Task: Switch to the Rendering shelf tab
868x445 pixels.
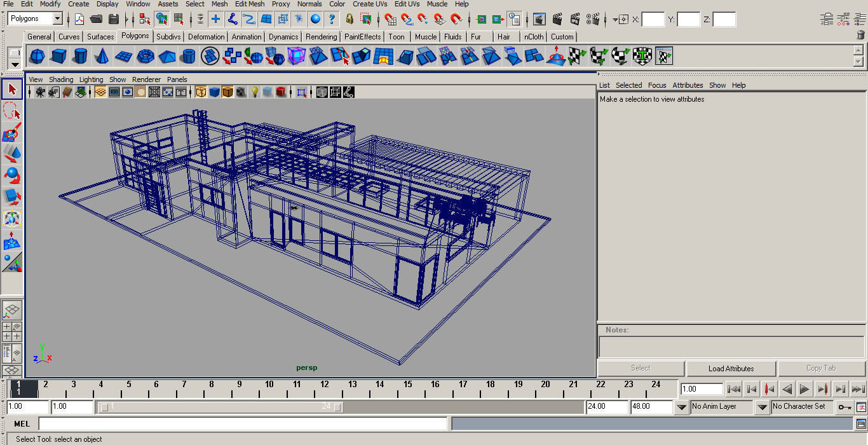Action: click(x=322, y=37)
